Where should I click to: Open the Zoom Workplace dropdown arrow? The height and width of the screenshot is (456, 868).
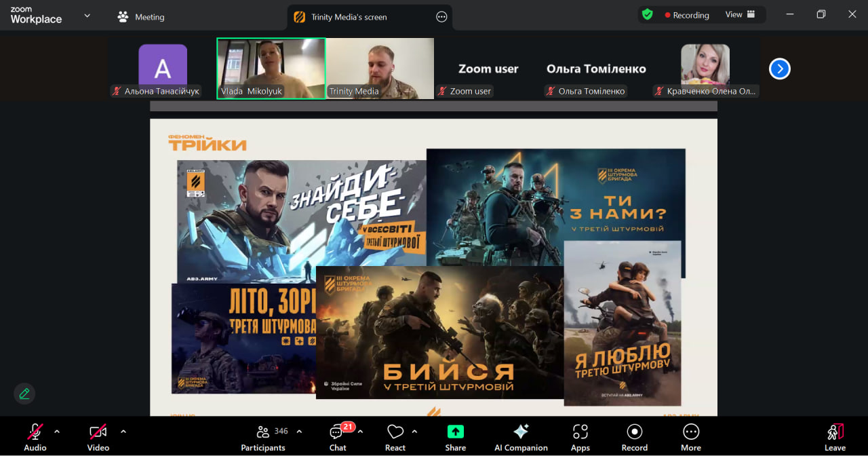point(87,16)
